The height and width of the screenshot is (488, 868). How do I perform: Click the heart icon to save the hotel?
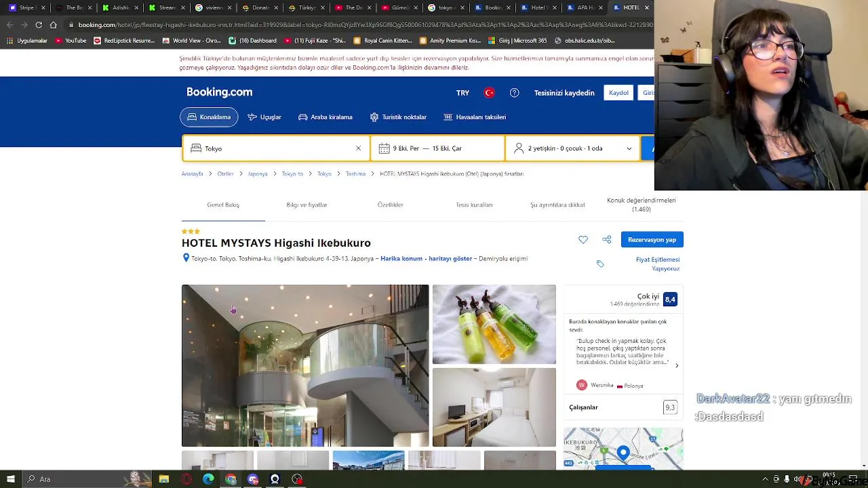(583, 239)
